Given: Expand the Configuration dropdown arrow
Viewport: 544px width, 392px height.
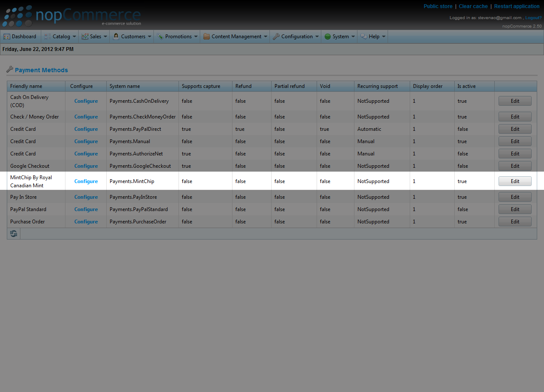Looking at the screenshot, I should point(317,37).
